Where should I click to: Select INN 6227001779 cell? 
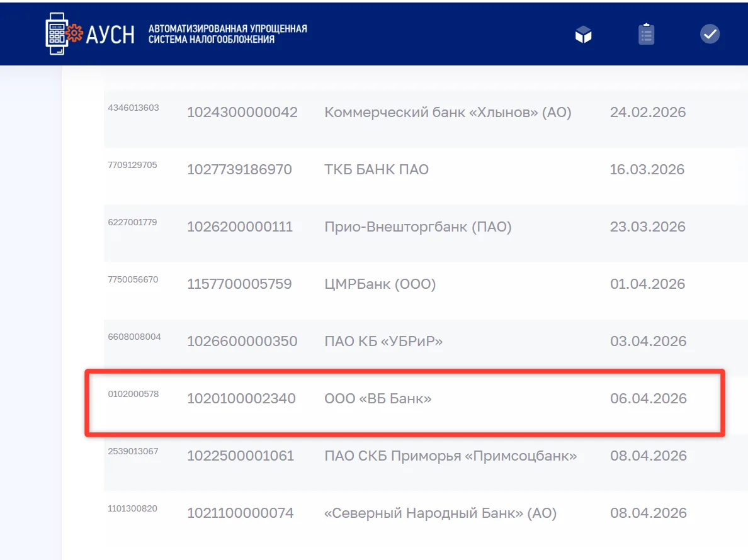[x=132, y=222]
